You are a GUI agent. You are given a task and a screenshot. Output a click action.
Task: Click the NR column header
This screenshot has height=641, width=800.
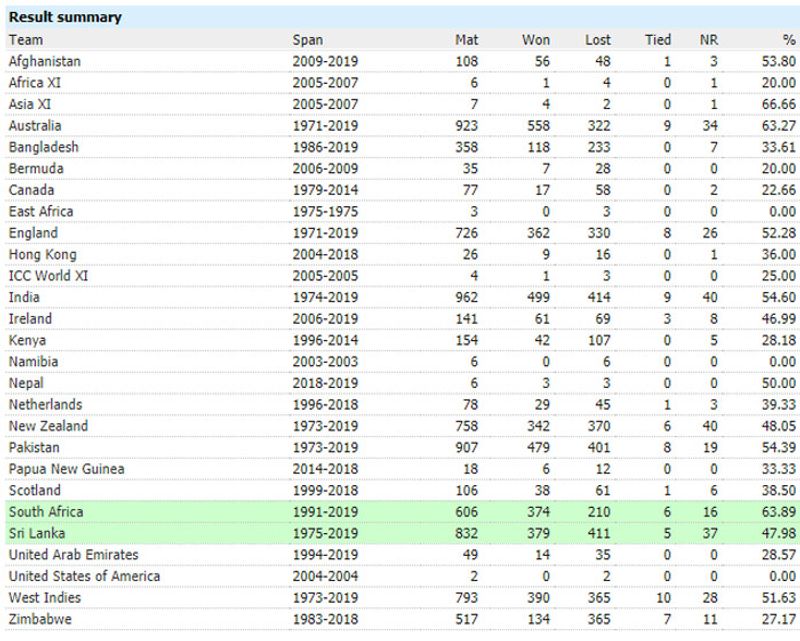point(708,40)
